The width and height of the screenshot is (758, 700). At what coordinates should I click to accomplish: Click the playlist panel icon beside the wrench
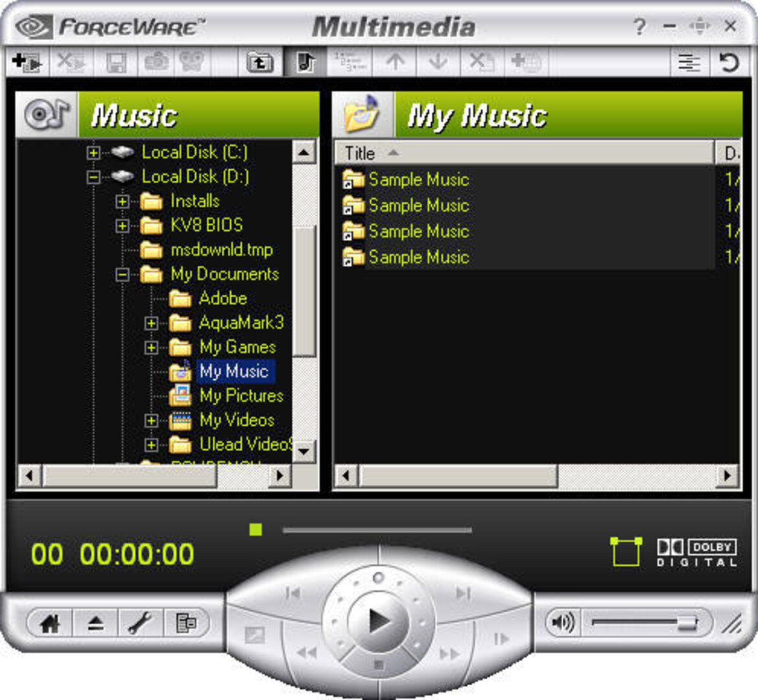tap(185, 623)
